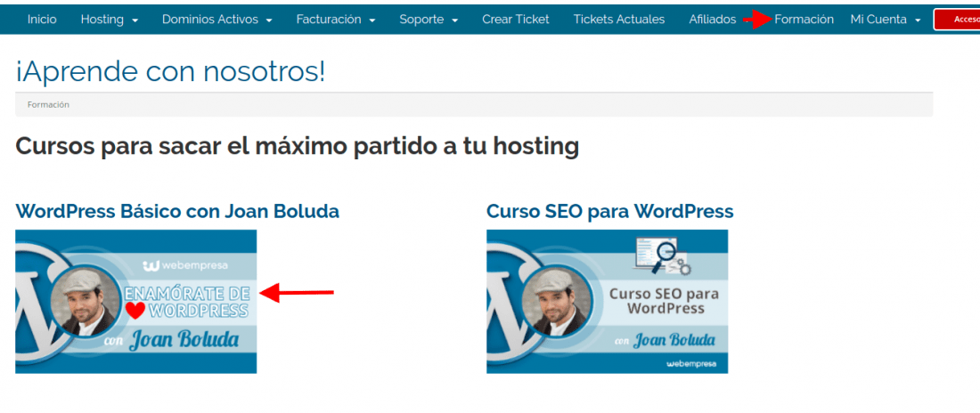Open the Curso SEO para WordPress title link
This screenshot has height=413, width=980.
pos(610,211)
